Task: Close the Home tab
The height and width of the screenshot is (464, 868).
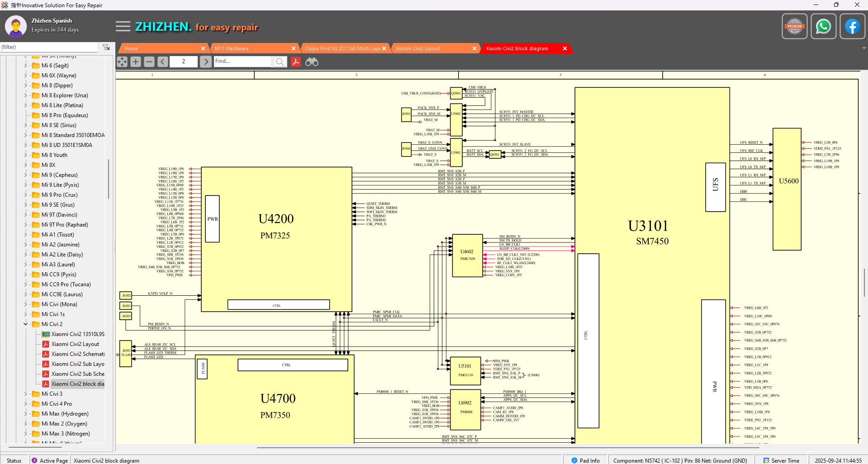Action: (203, 48)
